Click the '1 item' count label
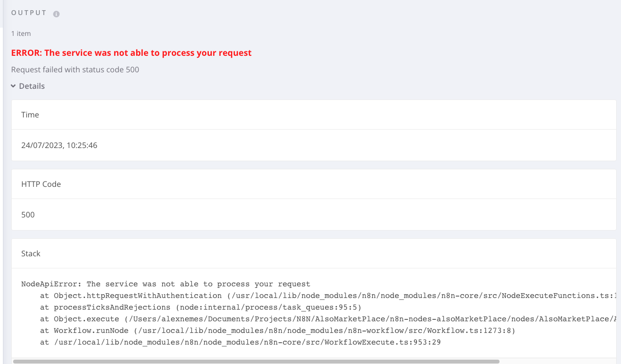This screenshot has width=621, height=364. [21, 33]
